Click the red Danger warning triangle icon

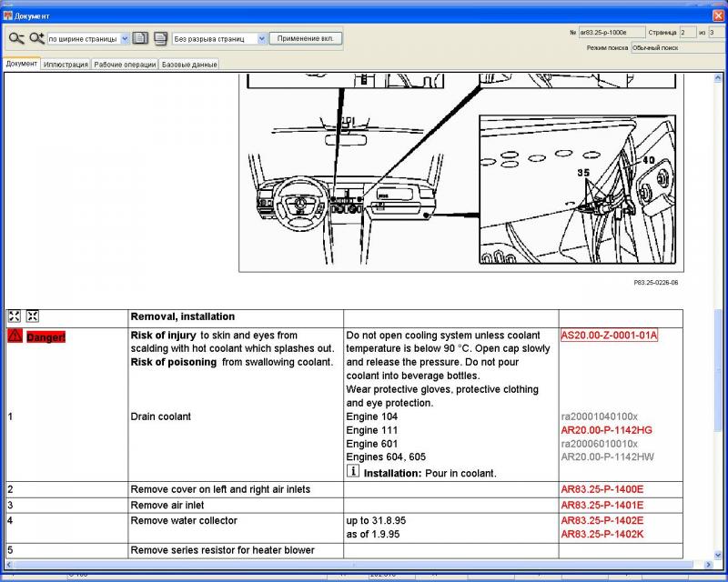pyautogui.click(x=15, y=336)
